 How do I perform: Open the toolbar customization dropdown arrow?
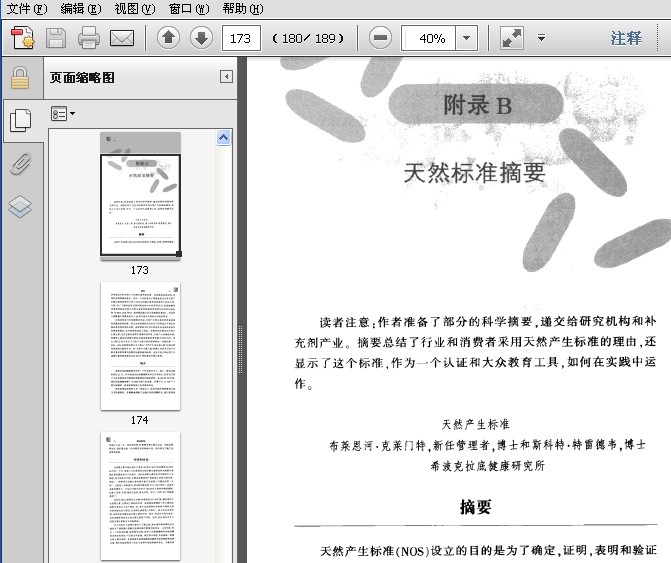541,38
